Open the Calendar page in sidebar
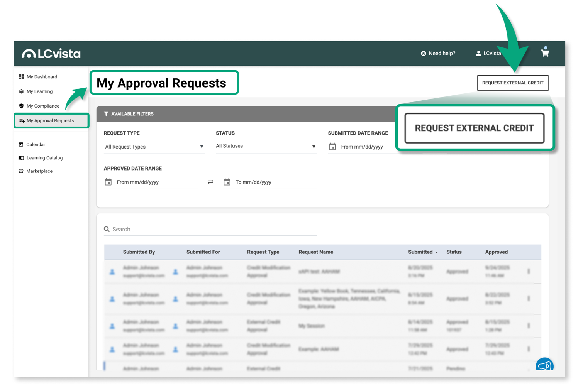 (36, 145)
